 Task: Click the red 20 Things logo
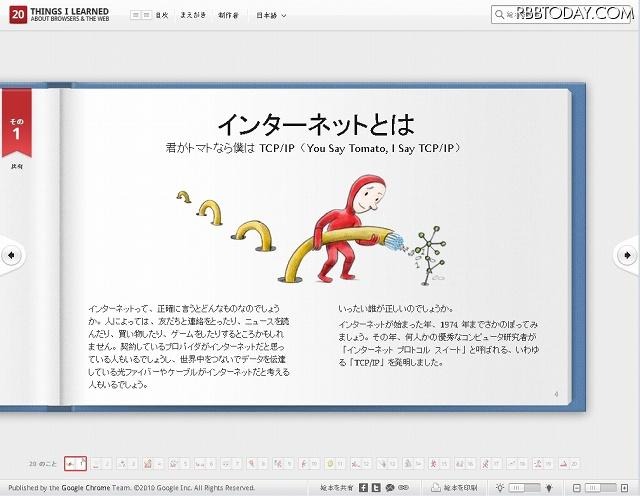(18, 15)
